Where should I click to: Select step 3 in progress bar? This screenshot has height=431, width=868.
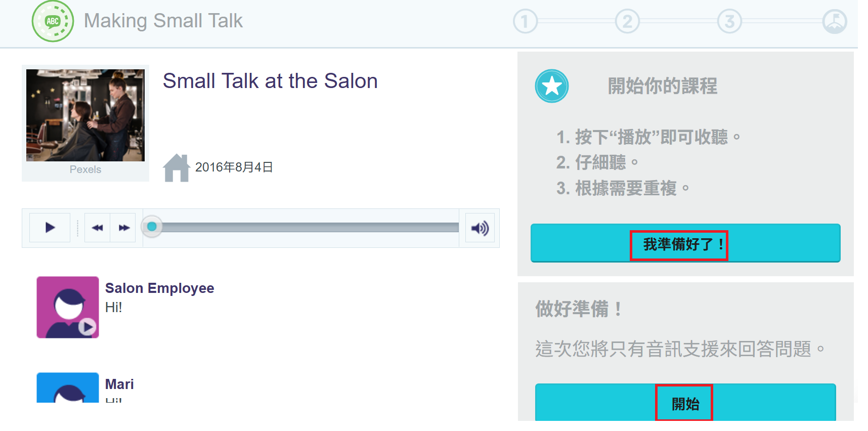729,21
